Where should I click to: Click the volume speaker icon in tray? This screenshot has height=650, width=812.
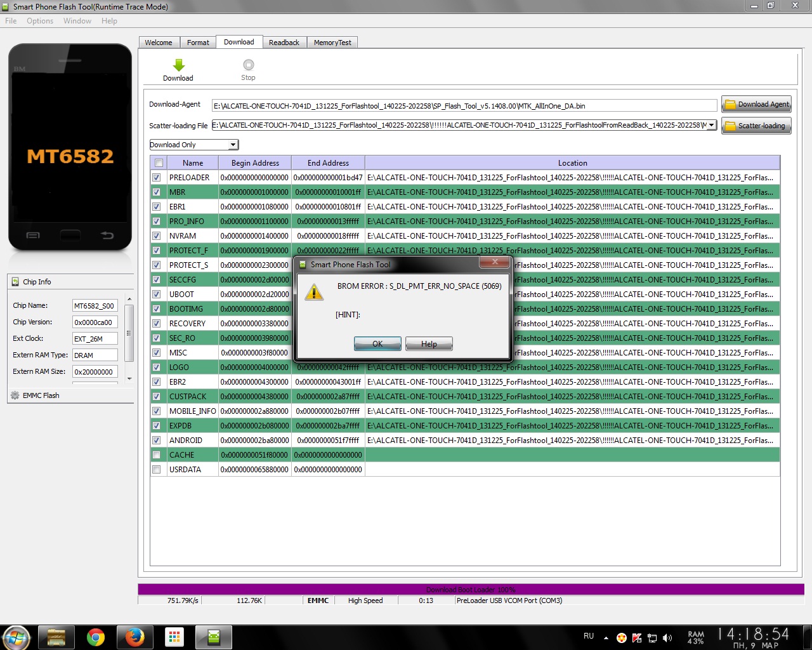click(x=667, y=638)
